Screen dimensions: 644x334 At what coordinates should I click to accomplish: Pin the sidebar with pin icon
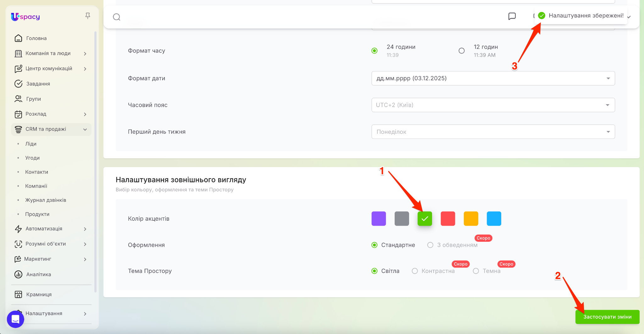(88, 16)
